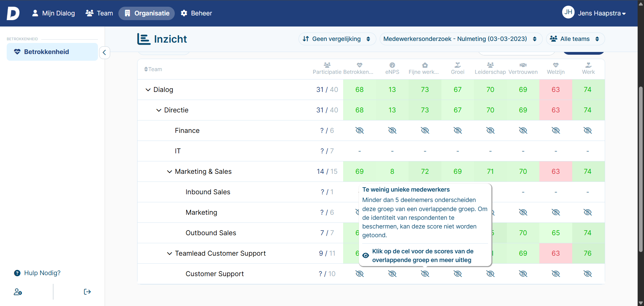Click the Vertrouwen handshake column icon
This screenshot has width=644, height=306.
coord(523,65)
